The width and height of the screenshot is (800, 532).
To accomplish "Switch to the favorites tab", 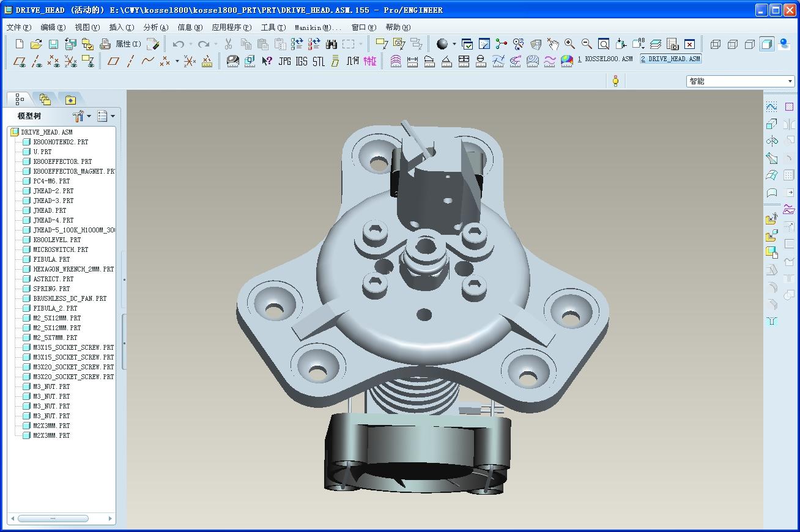I will (70, 99).
